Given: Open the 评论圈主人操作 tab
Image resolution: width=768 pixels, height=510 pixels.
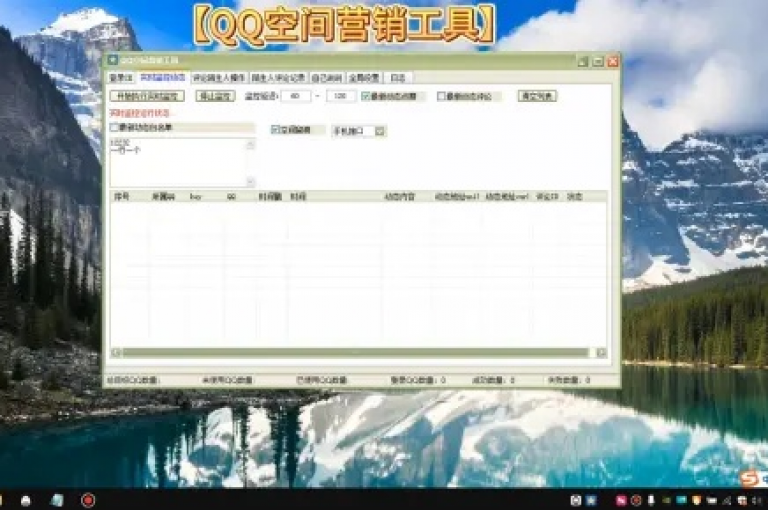Looking at the screenshot, I should (x=218, y=78).
